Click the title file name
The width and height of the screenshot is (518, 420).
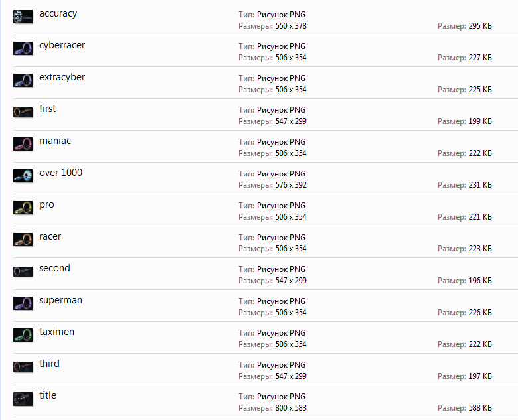[48, 395]
